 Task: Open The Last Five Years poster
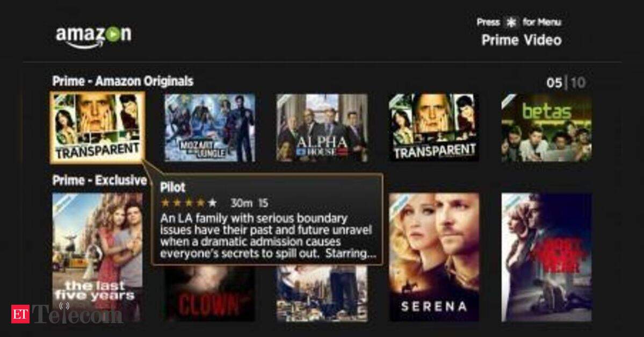(x=97, y=257)
